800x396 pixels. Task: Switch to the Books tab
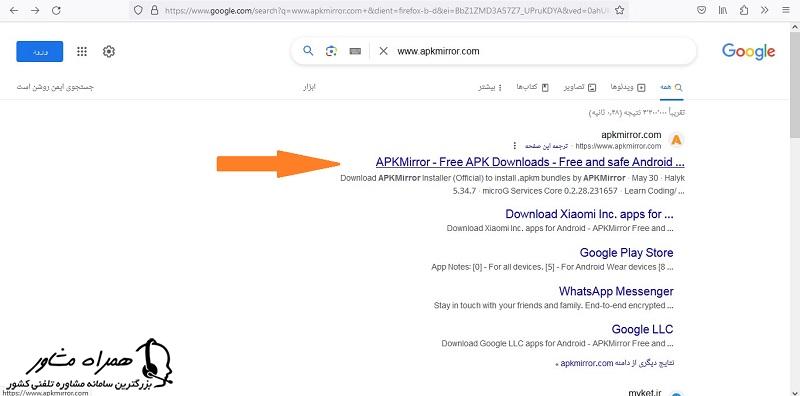tap(532, 87)
